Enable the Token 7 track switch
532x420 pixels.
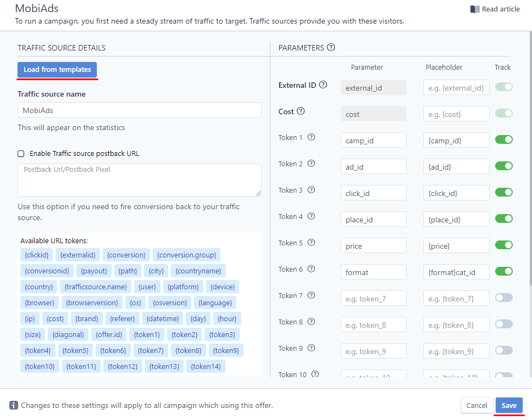(504, 298)
